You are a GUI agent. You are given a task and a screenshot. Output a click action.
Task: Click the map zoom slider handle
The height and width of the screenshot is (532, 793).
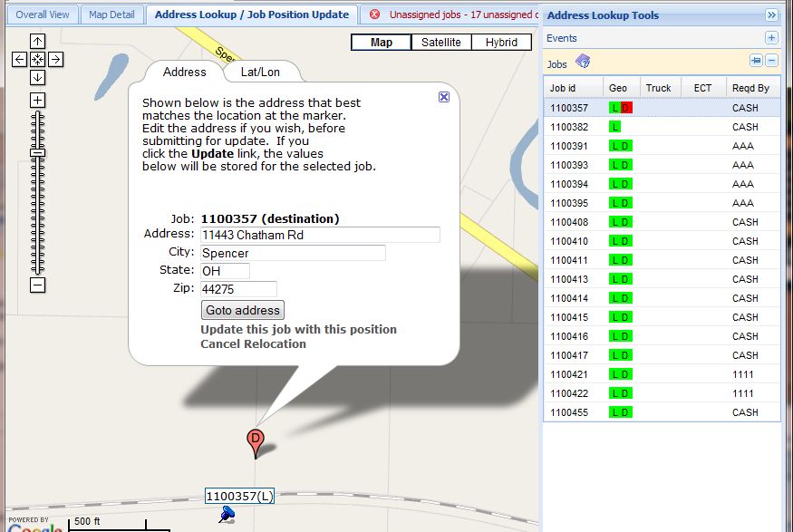(x=37, y=153)
